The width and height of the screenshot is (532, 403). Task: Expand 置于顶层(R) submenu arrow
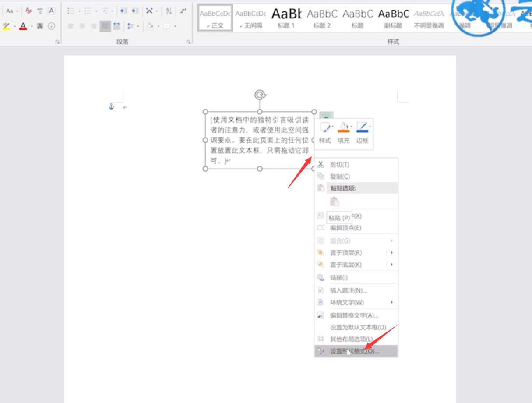tap(391, 253)
